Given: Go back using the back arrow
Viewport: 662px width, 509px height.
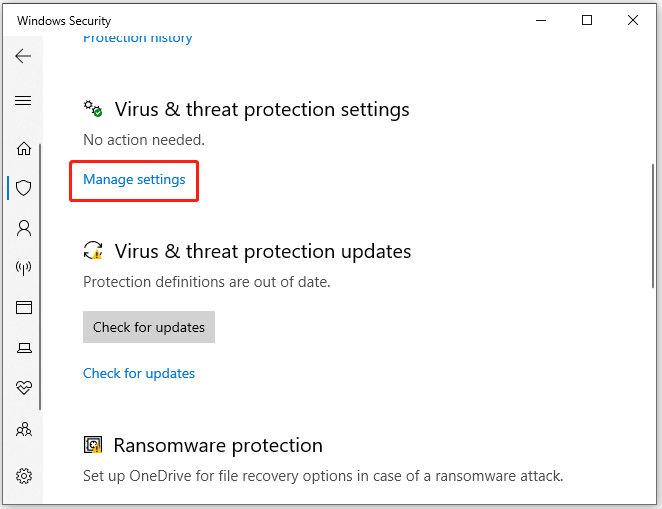Looking at the screenshot, I should click(23, 56).
